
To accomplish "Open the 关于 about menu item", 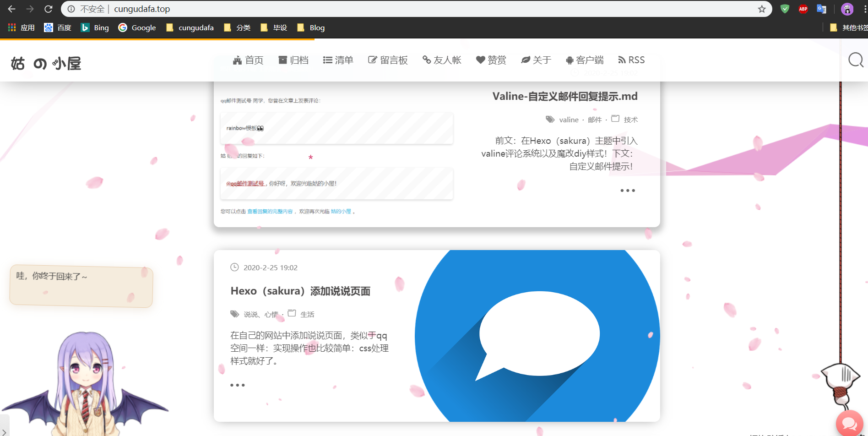I will click(x=536, y=60).
